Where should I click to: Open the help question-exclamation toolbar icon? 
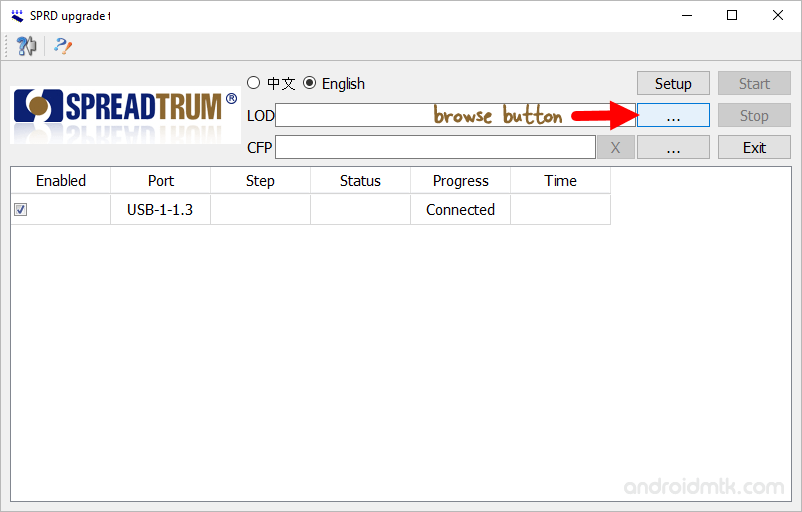[x=63, y=46]
